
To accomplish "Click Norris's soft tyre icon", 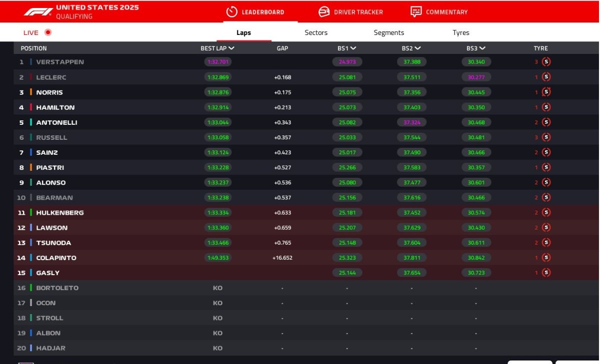I will (546, 92).
